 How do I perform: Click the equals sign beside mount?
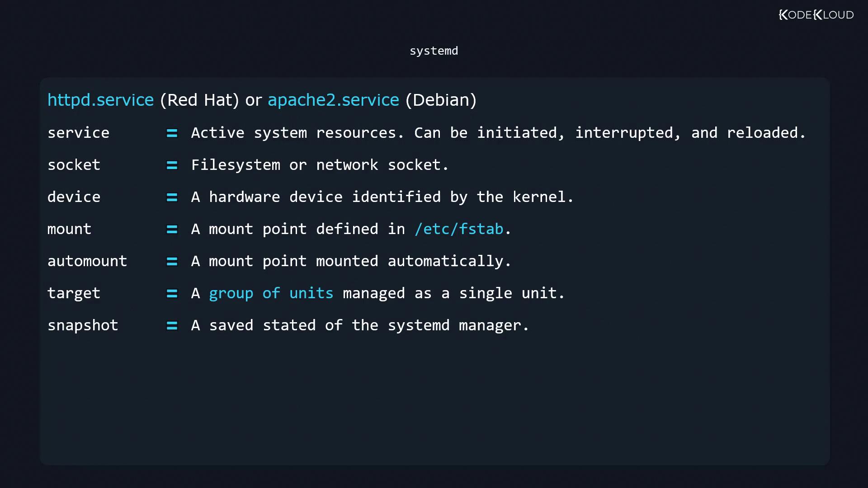(x=172, y=230)
